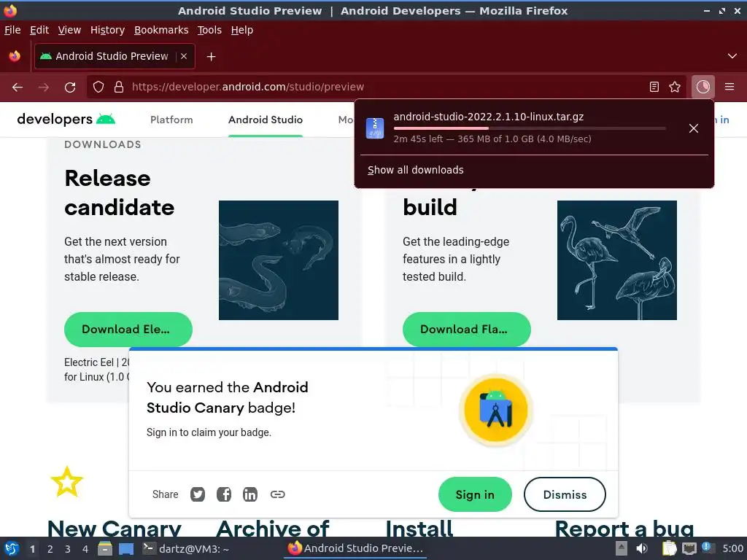Viewport: 747px width, 560px height.
Task: View site security padlock info
Action: coord(119,87)
